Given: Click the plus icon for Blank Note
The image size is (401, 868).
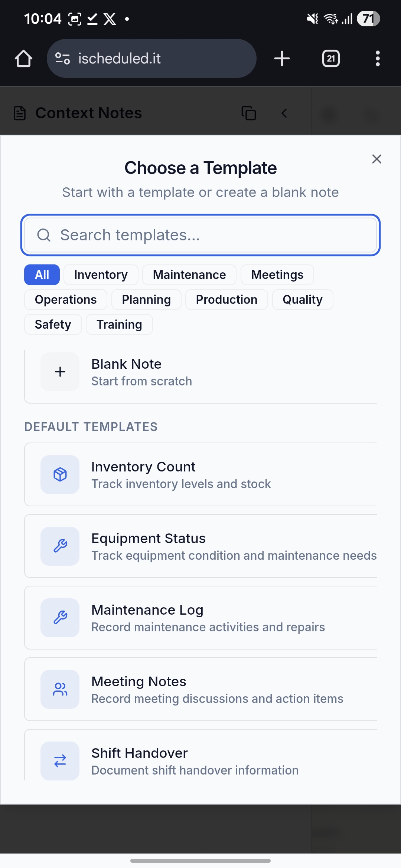Looking at the screenshot, I should 60,372.
